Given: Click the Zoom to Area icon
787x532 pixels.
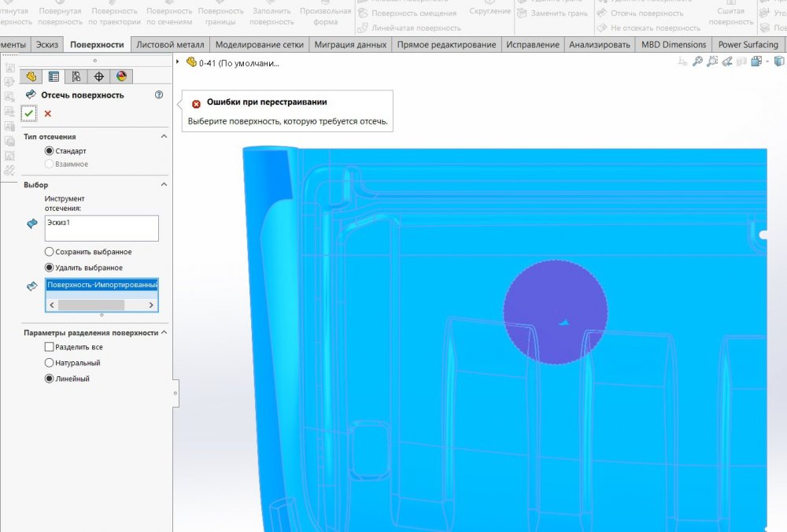Looking at the screenshot, I should pyautogui.click(x=712, y=61).
